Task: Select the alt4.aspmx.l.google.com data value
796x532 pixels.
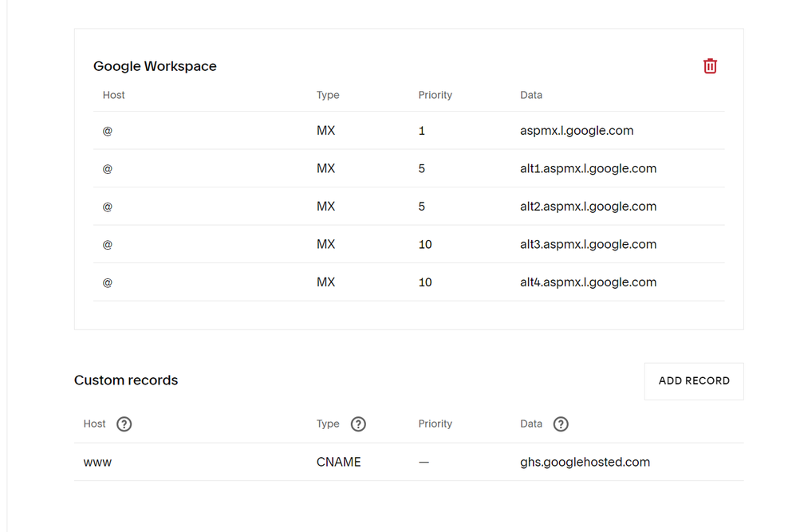Action: [588, 282]
